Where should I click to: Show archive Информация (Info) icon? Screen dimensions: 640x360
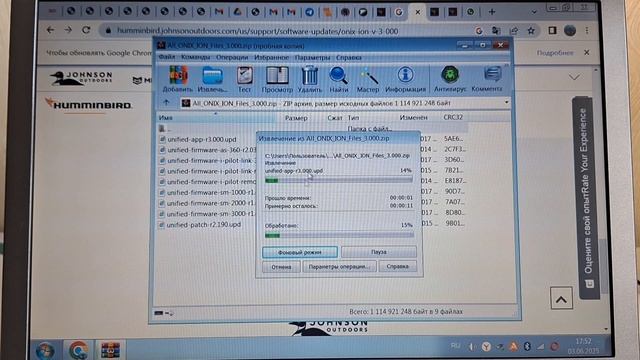[405, 79]
